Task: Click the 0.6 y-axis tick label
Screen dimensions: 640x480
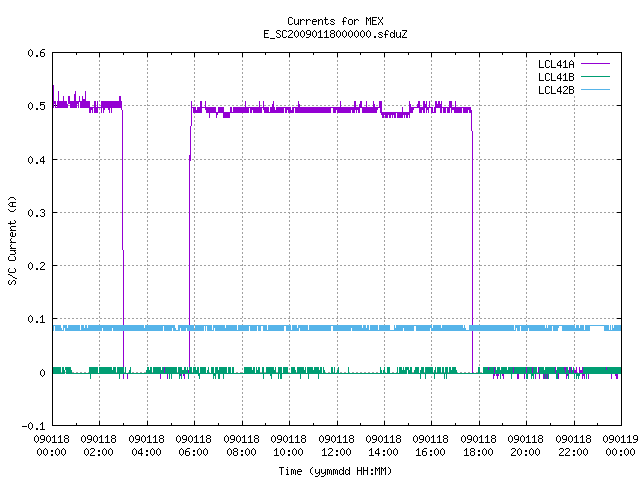Action: click(36, 53)
